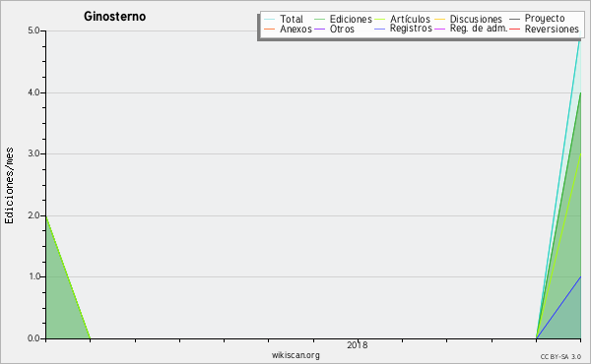Click the 3.0 y-axis value
Image resolution: width=591 pixels, height=364 pixels.
pos(33,153)
